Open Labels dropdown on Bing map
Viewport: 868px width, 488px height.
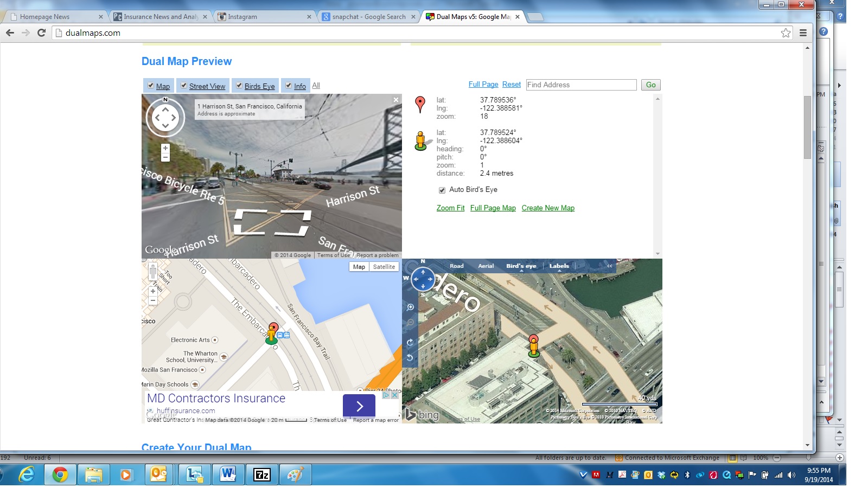(559, 266)
